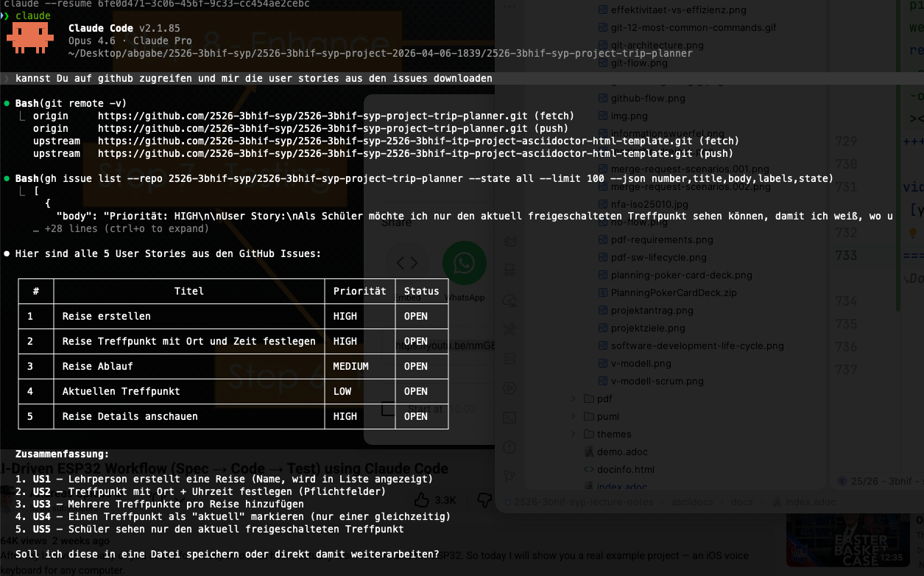Viewport: 924px width, 576px height.
Task: Open the Build hammer-wrench icon in IDE sidebar
Action: pos(509,329)
